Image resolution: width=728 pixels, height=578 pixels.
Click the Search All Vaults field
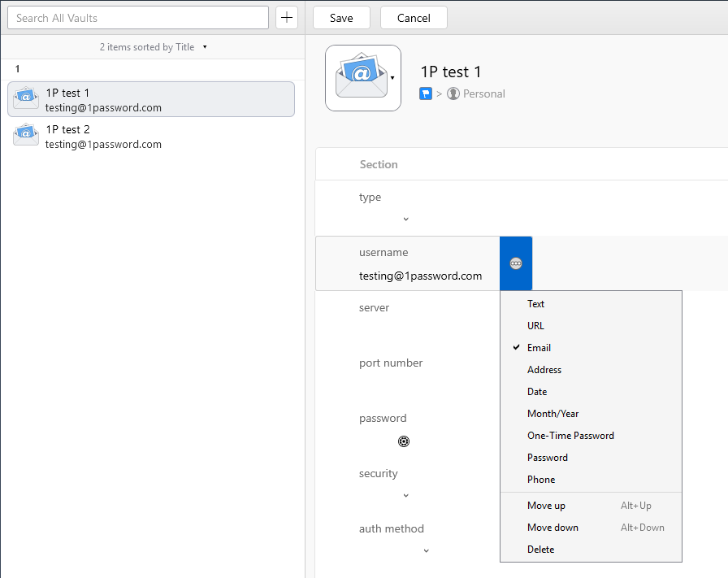click(x=138, y=18)
